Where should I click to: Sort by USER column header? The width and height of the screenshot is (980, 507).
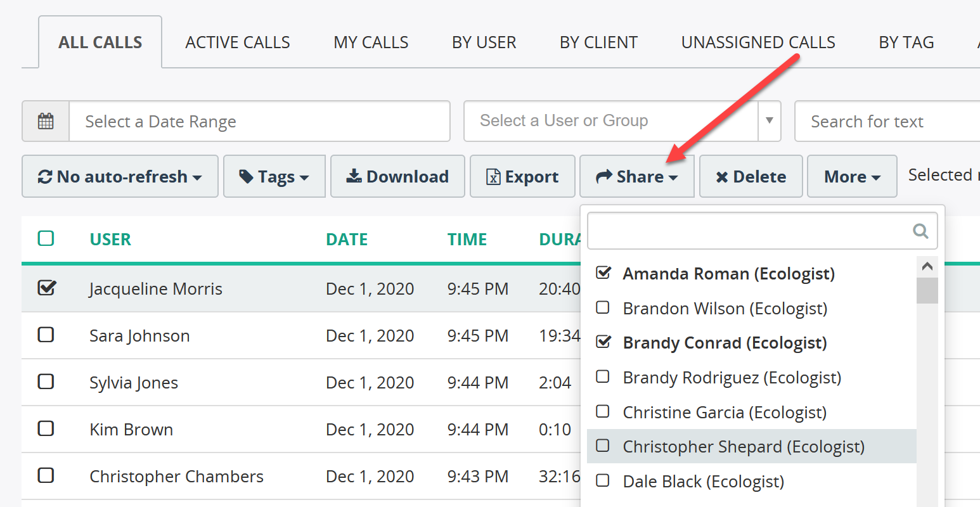pos(110,239)
